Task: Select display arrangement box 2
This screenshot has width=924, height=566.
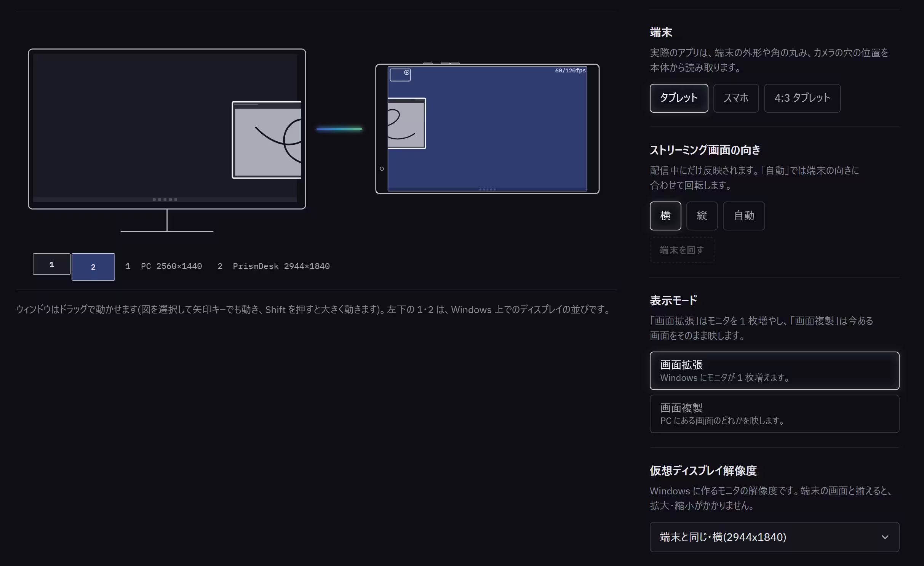Action: click(x=93, y=267)
